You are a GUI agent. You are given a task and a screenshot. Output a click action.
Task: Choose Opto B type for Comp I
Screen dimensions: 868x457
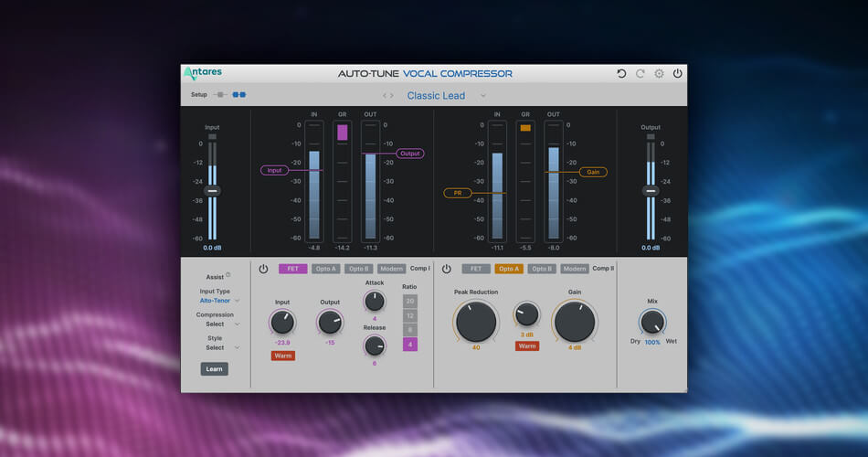coord(358,269)
